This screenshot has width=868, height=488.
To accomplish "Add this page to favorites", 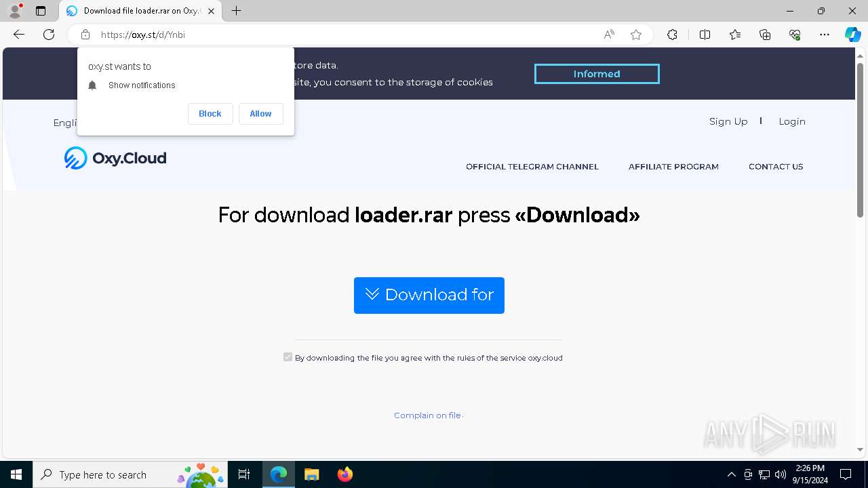I will click(636, 35).
